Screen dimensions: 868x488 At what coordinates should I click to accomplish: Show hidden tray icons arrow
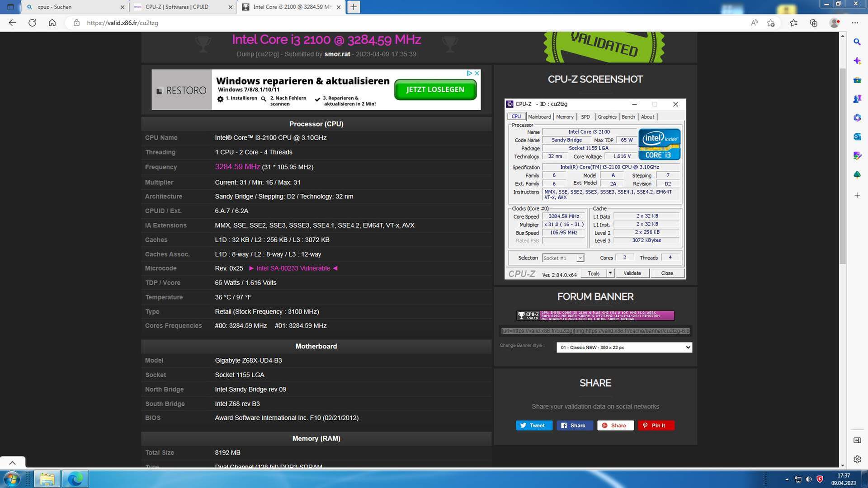tap(787, 479)
